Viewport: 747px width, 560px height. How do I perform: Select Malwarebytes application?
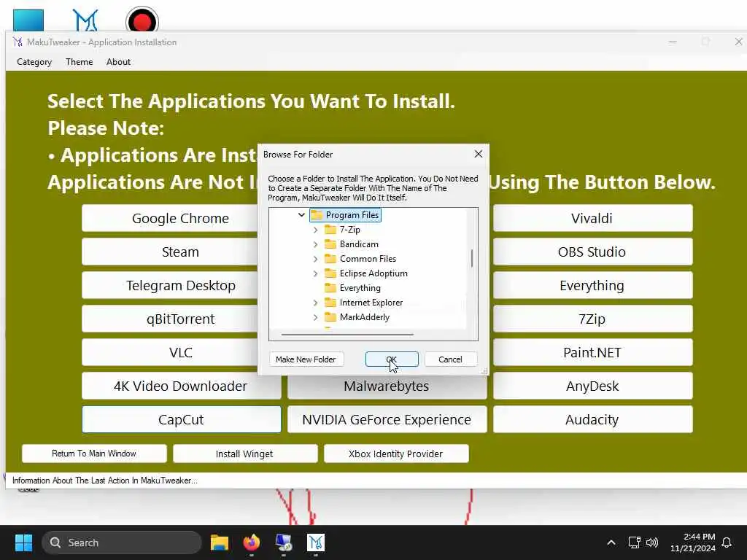coord(387,386)
